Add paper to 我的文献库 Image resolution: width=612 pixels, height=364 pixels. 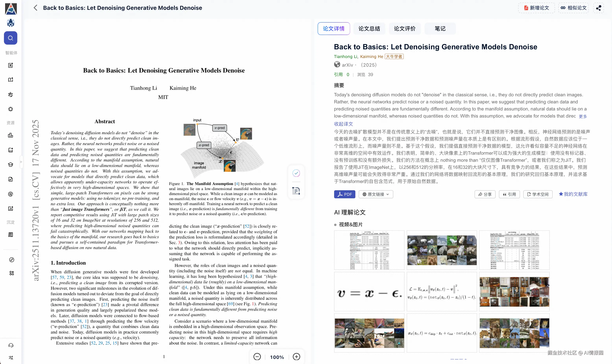click(573, 194)
